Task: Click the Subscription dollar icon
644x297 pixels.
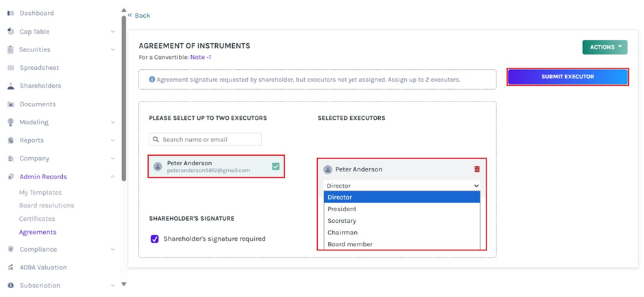Action: coord(11,285)
